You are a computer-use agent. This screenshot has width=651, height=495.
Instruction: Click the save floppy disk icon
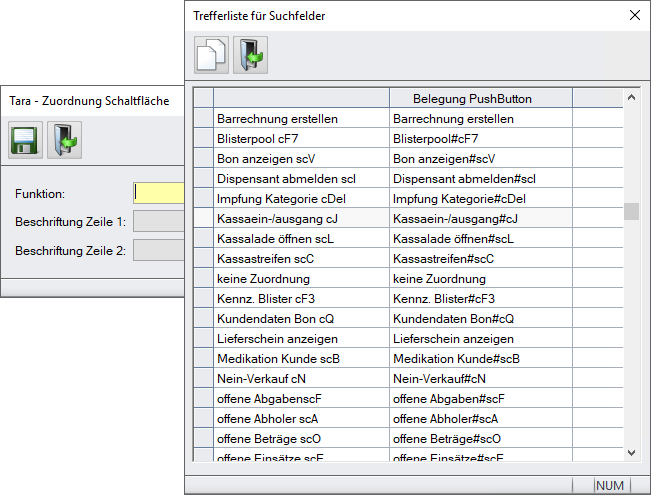27,140
